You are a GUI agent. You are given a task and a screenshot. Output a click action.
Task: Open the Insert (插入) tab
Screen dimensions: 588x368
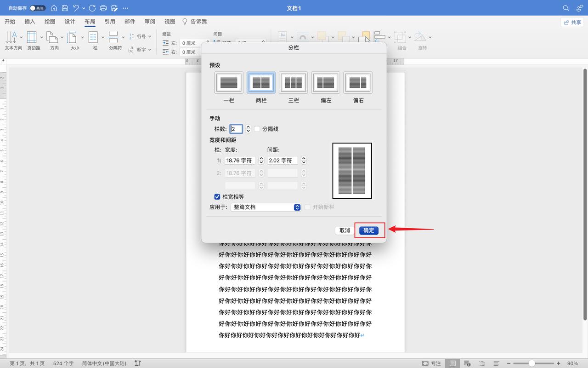point(30,22)
